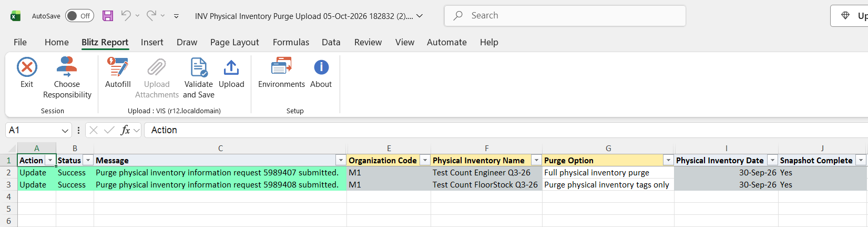The image size is (868, 227).
Task: Open Physical Inventory Name filter dropdown
Action: pos(536,161)
